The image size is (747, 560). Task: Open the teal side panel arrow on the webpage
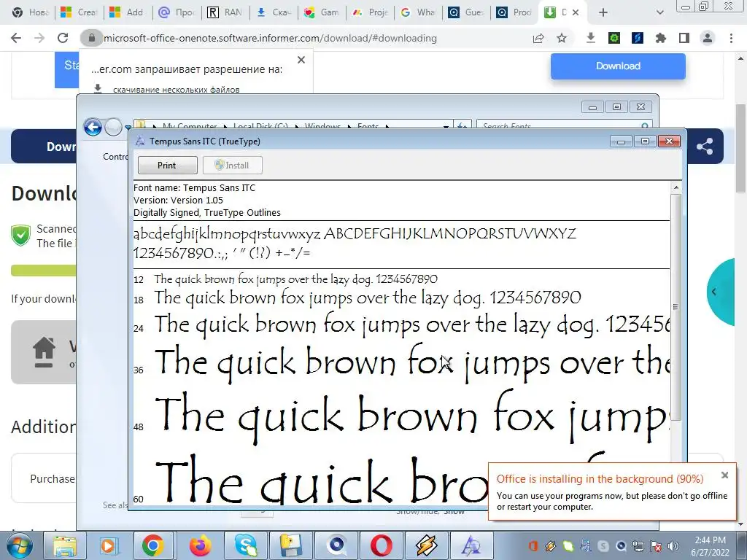[x=713, y=292]
